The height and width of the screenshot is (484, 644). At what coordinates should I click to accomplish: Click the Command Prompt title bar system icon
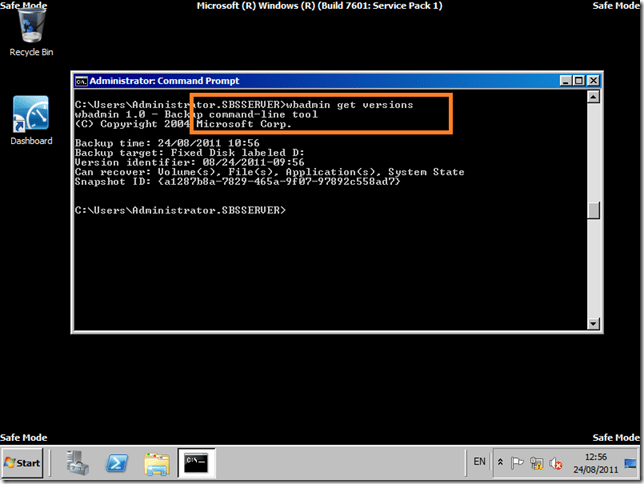pyautogui.click(x=82, y=81)
